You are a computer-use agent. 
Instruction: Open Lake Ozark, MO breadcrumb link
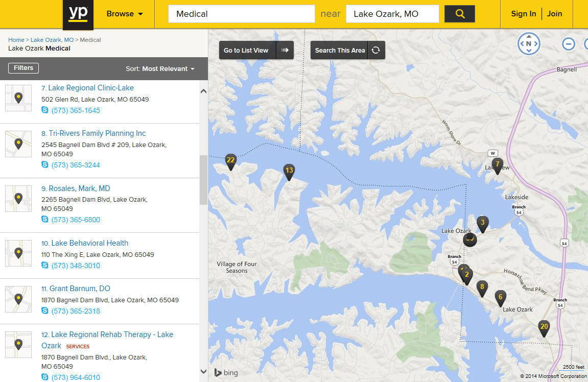(x=52, y=40)
